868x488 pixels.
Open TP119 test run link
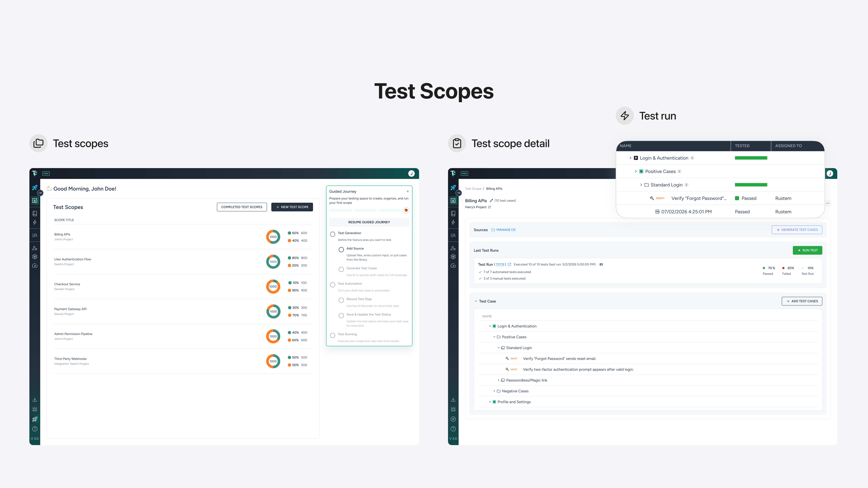pos(500,264)
